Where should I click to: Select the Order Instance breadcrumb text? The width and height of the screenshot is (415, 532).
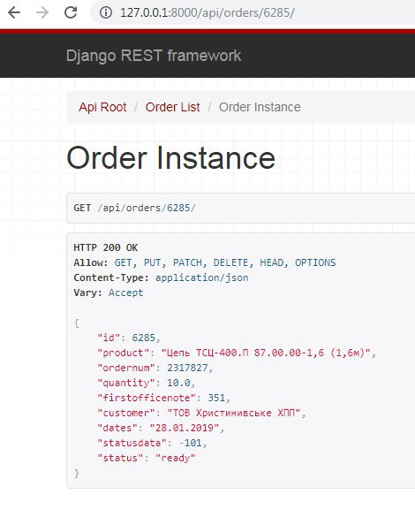click(260, 107)
